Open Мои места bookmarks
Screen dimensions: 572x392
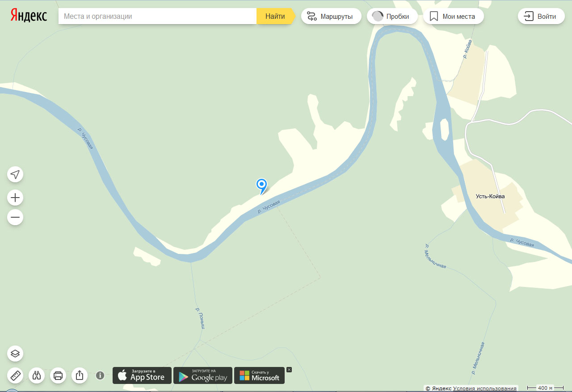click(x=453, y=17)
